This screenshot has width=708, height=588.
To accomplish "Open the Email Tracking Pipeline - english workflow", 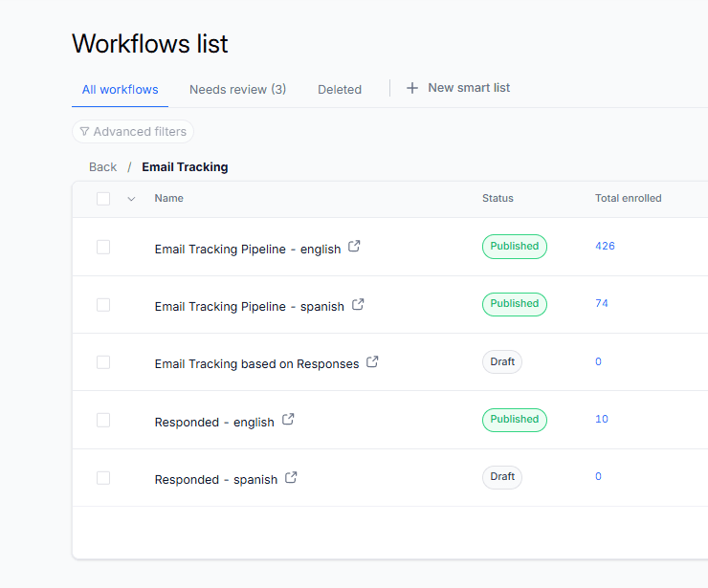I will pyautogui.click(x=248, y=250).
